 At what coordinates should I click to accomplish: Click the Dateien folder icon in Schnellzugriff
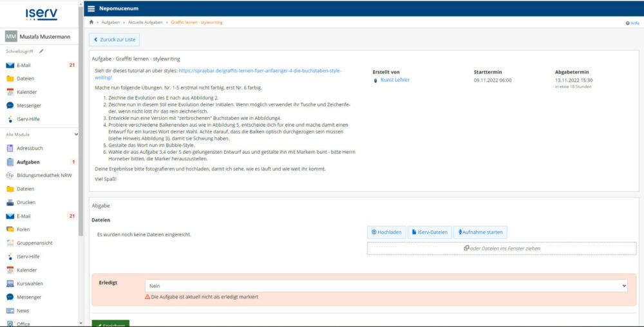[x=10, y=79]
